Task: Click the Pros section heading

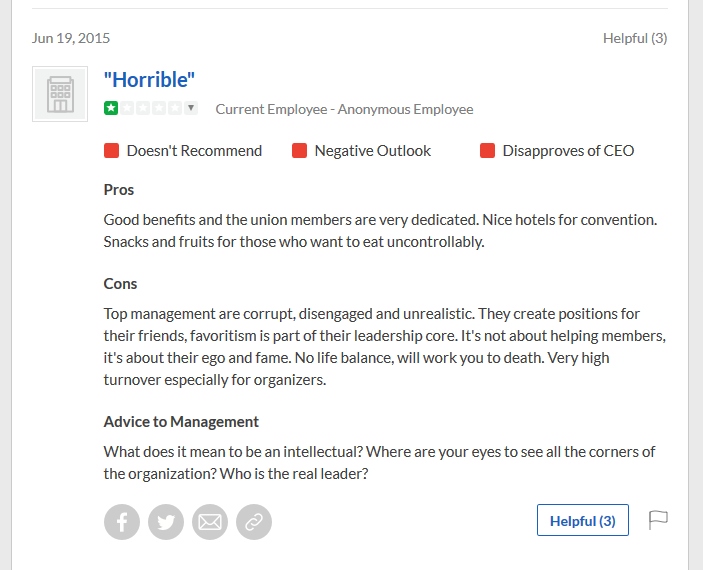Action: [x=119, y=190]
